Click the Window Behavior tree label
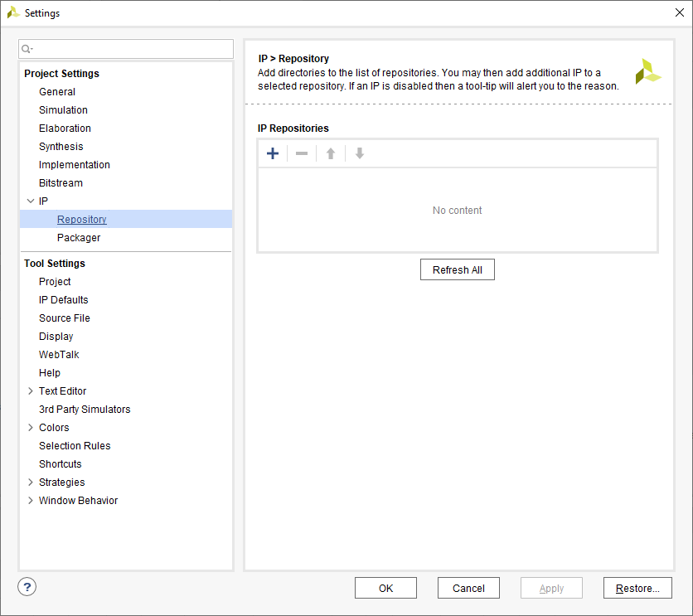The width and height of the screenshot is (693, 616). click(x=78, y=500)
